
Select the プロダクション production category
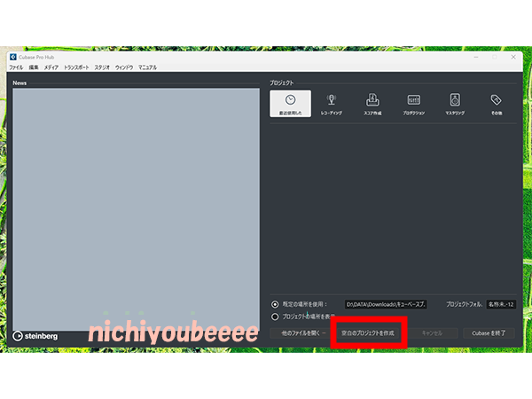(414, 104)
